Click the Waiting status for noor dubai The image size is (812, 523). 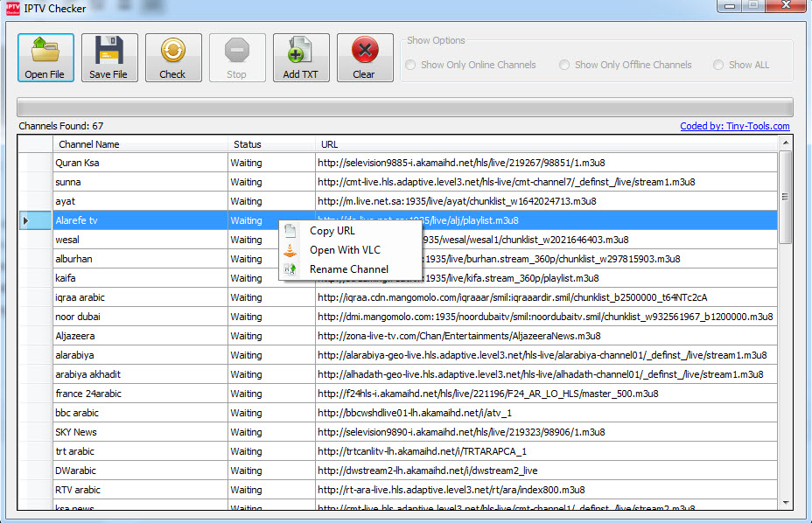click(271, 317)
